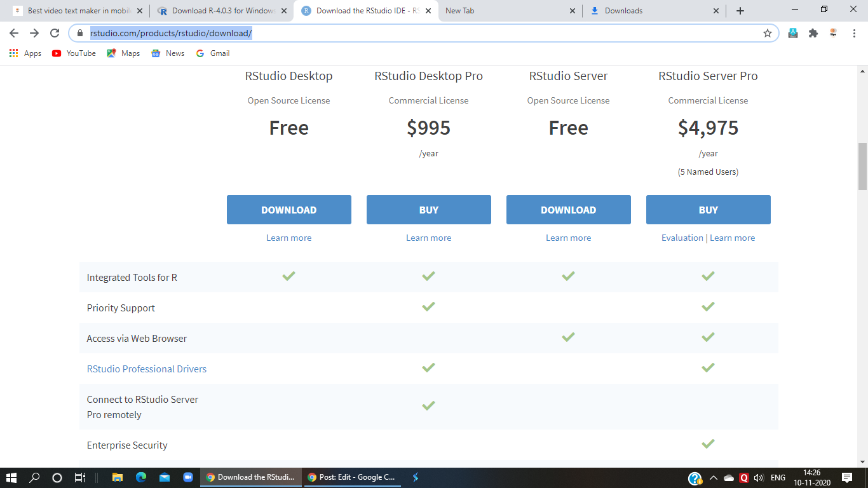The height and width of the screenshot is (488, 868).
Task: Click the OneDrive cloud tray icon
Action: coord(729,478)
